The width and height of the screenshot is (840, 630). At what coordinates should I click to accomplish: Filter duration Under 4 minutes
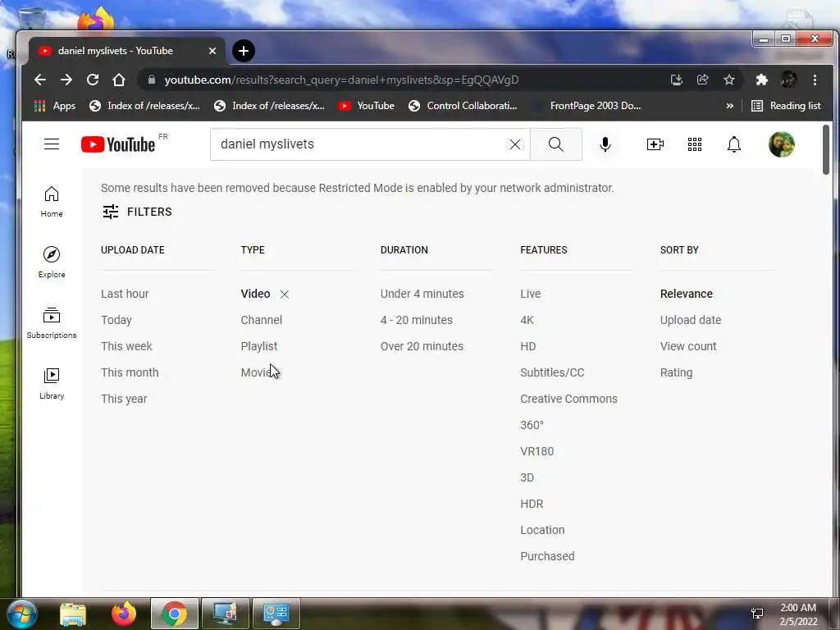tap(422, 294)
